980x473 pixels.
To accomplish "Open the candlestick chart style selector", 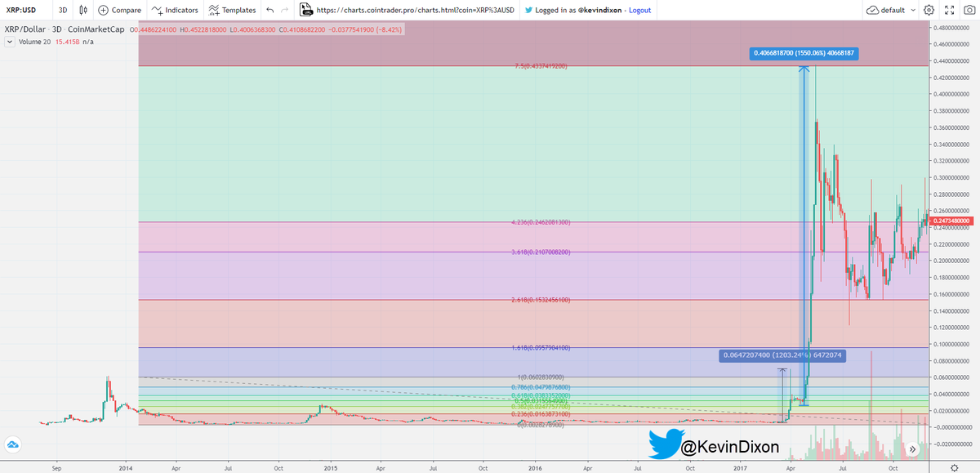I will [83, 10].
